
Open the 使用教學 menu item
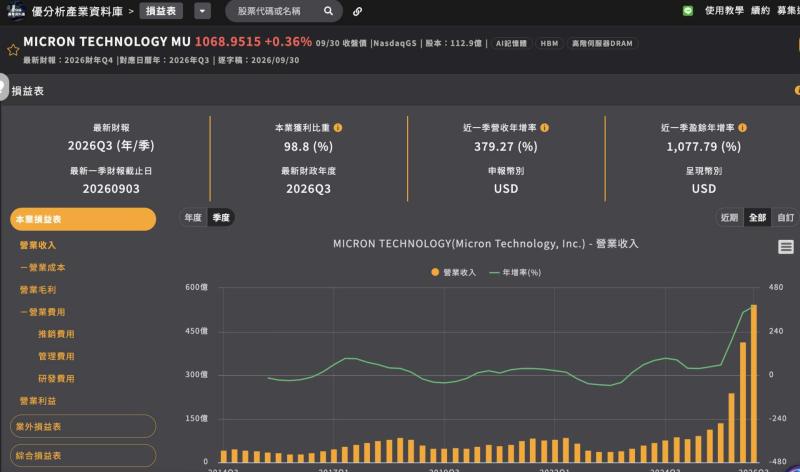click(x=724, y=11)
